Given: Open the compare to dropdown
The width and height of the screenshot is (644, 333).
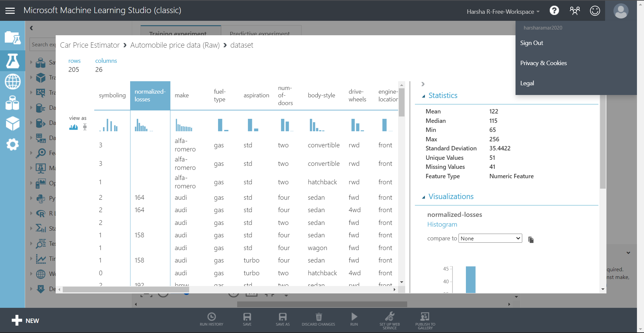Looking at the screenshot, I should click(x=490, y=238).
